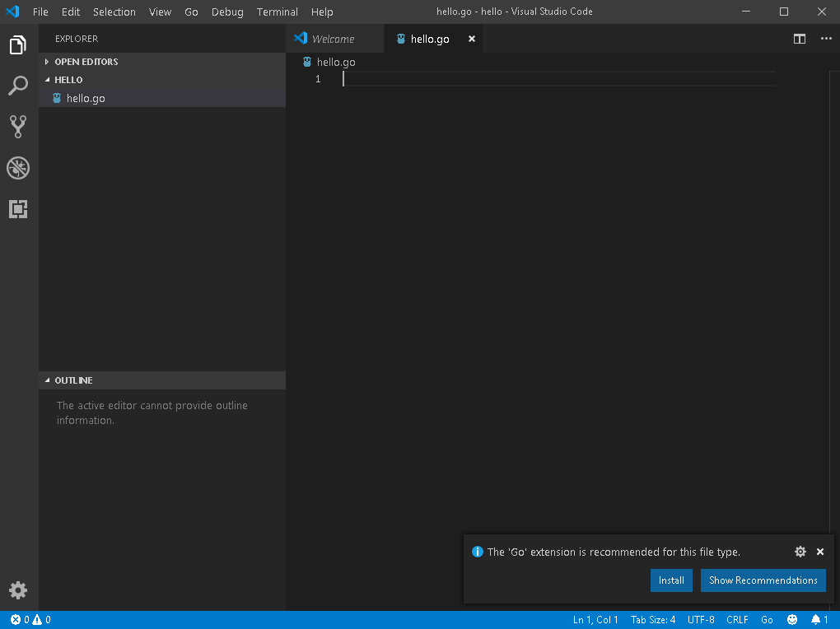This screenshot has width=840, height=629.
Task: Open the Extensions view
Action: [18, 209]
